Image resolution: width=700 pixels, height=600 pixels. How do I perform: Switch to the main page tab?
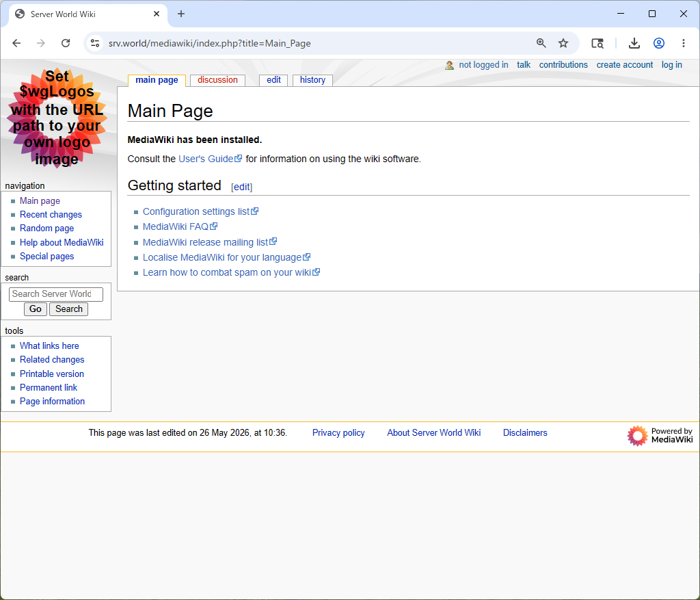pos(157,80)
